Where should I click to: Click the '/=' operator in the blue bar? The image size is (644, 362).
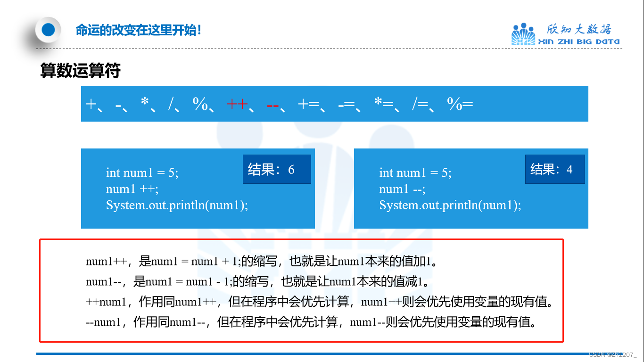point(420,104)
